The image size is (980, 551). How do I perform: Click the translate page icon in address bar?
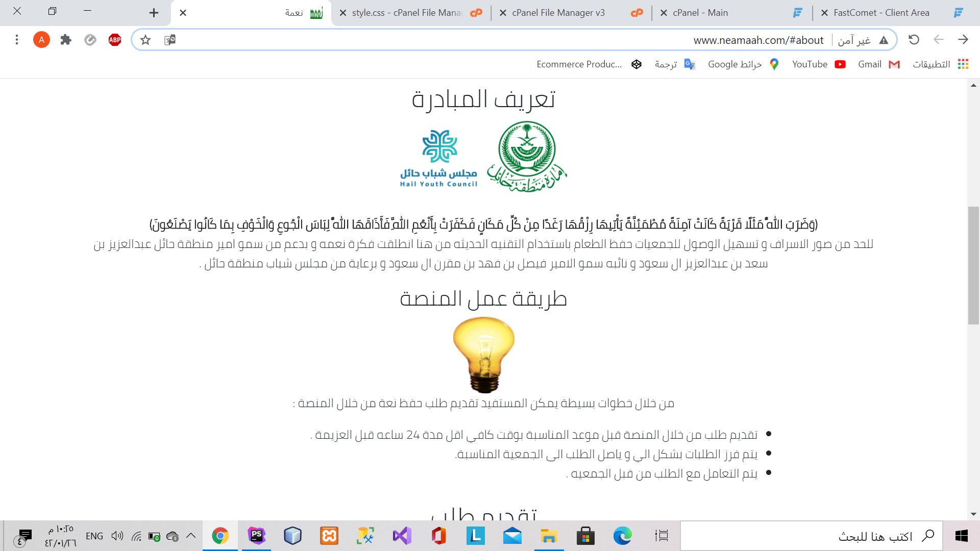[170, 40]
